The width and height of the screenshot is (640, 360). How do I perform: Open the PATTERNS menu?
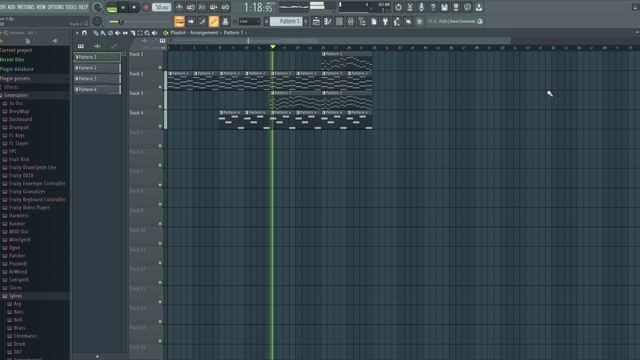pos(26,7)
